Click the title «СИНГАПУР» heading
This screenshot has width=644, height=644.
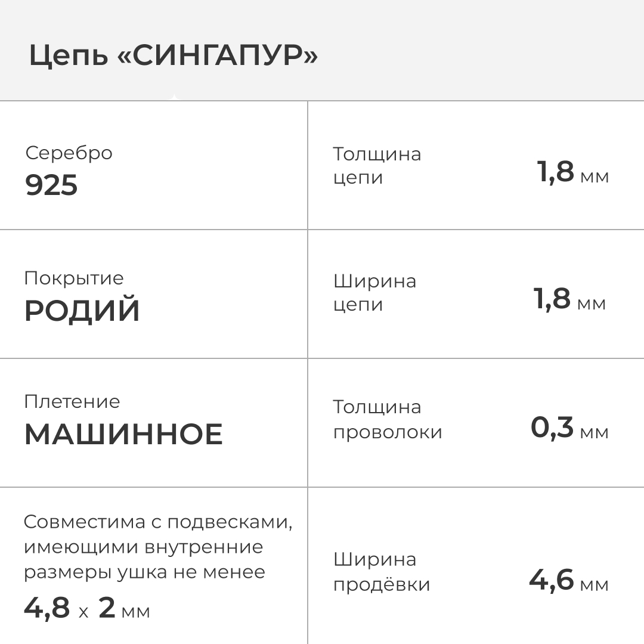[218, 57]
